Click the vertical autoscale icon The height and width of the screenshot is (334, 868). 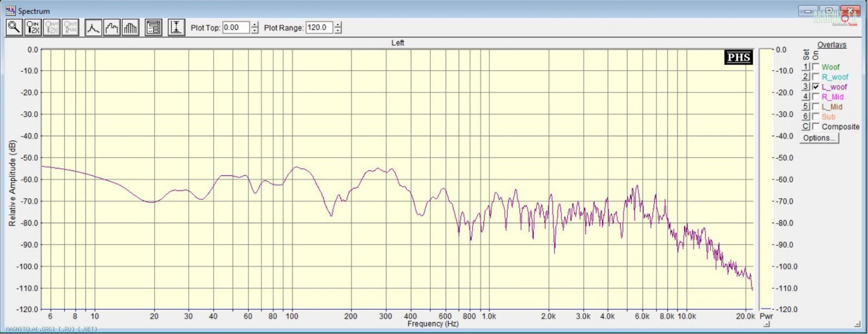click(x=176, y=27)
